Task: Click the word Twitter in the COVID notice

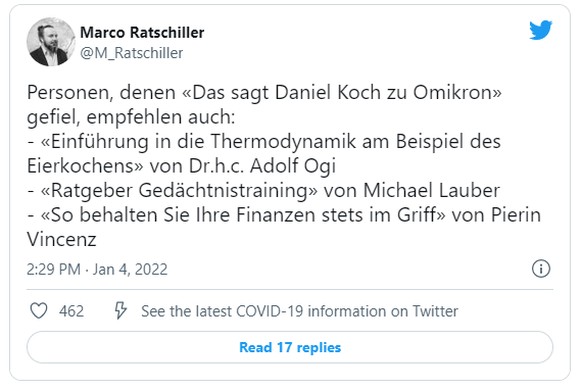Action: point(435,311)
